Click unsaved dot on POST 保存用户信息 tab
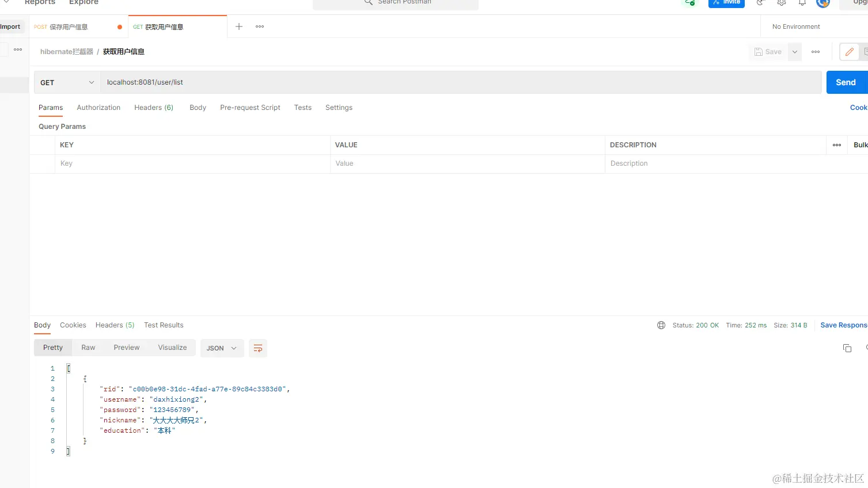This screenshot has height=488, width=868. coord(120,27)
